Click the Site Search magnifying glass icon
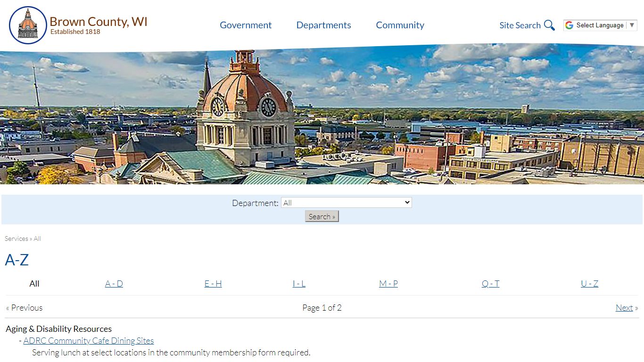Image resolution: width=644 pixels, height=362 pixels. 549,25
